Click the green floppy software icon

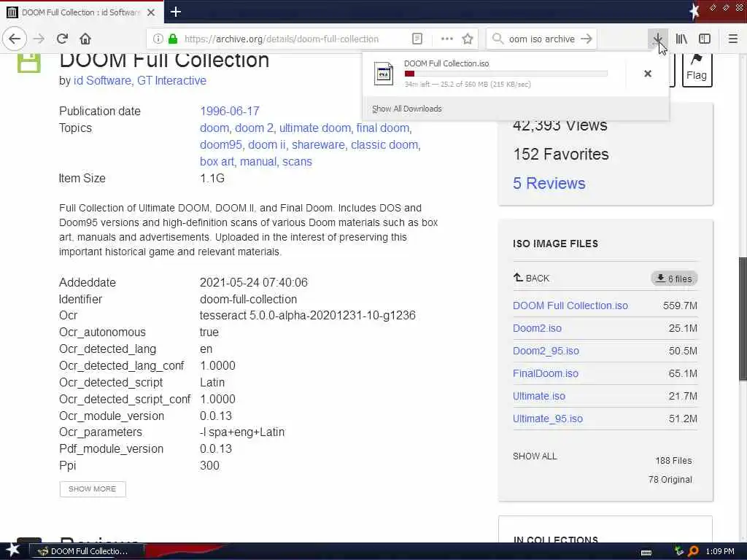point(28,63)
